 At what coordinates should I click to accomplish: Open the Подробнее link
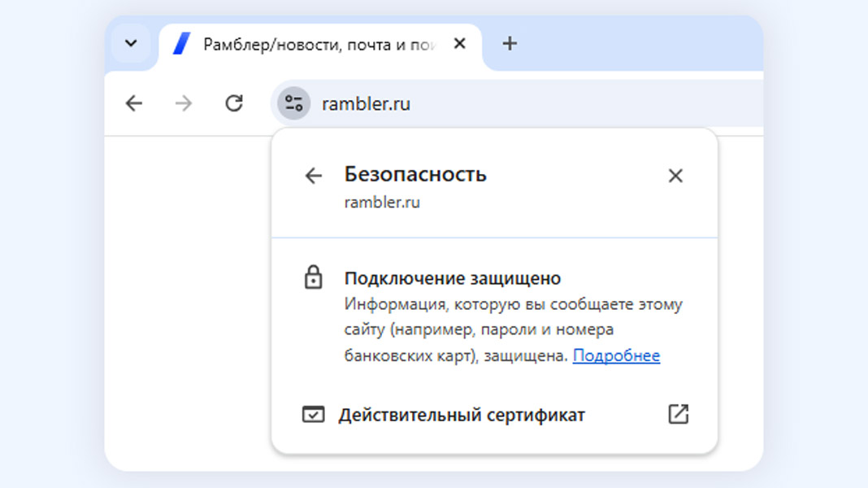click(x=616, y=355)
